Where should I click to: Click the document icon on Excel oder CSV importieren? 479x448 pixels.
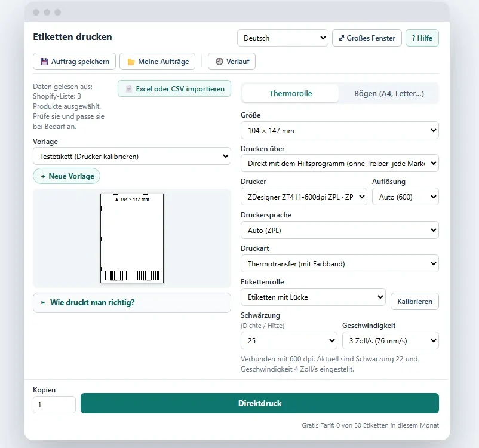tap(129, 89)
